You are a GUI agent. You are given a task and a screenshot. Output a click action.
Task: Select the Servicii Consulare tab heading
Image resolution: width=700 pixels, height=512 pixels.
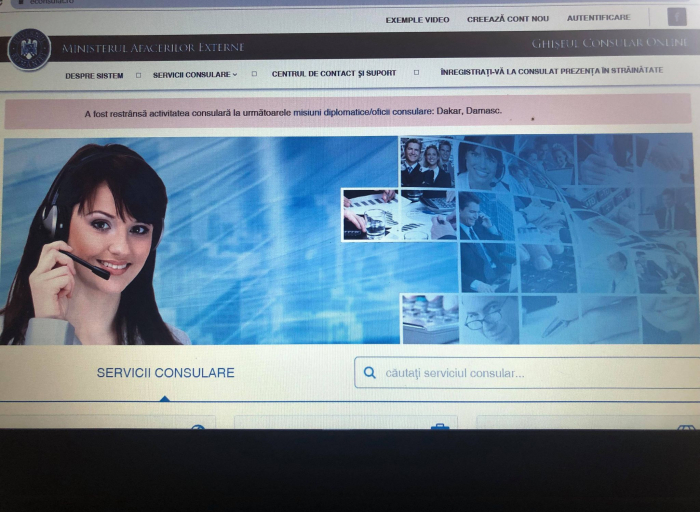[166, 373]
